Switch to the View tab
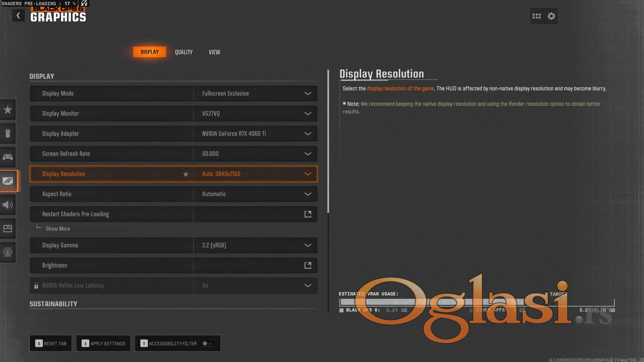This screenshot has width=644, height=362. coord(214,52)
